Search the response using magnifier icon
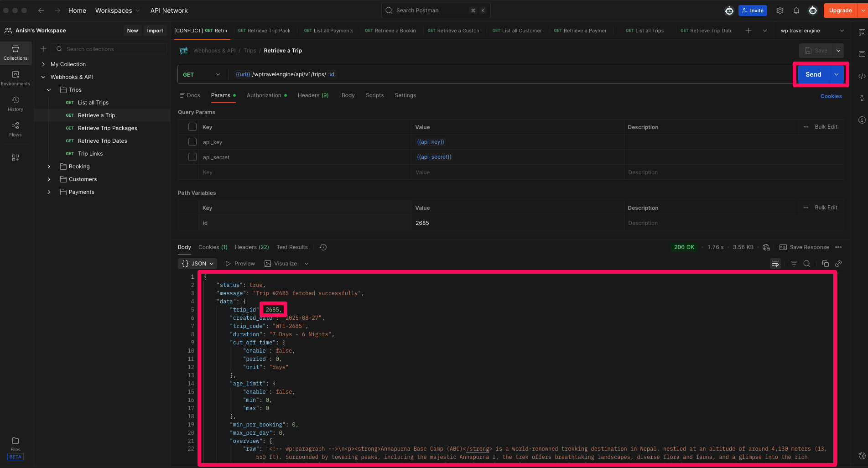868x468 pixels. [806, 264]
